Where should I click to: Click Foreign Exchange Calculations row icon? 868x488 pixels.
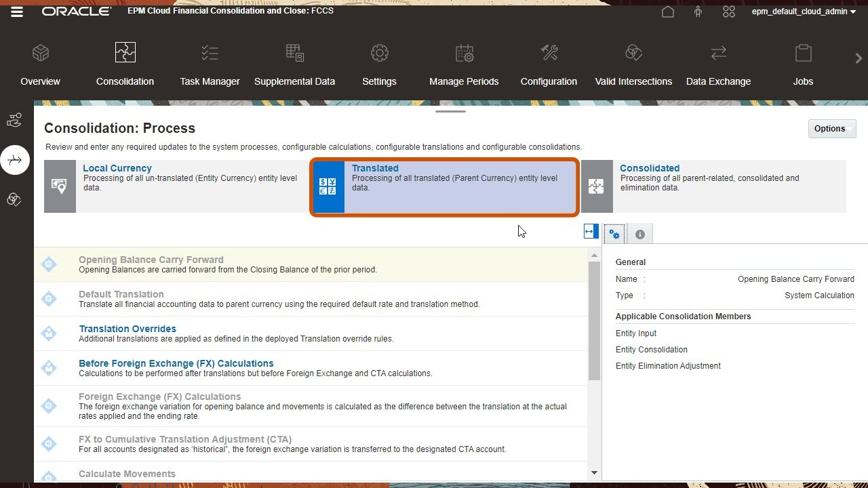(49, 406)
